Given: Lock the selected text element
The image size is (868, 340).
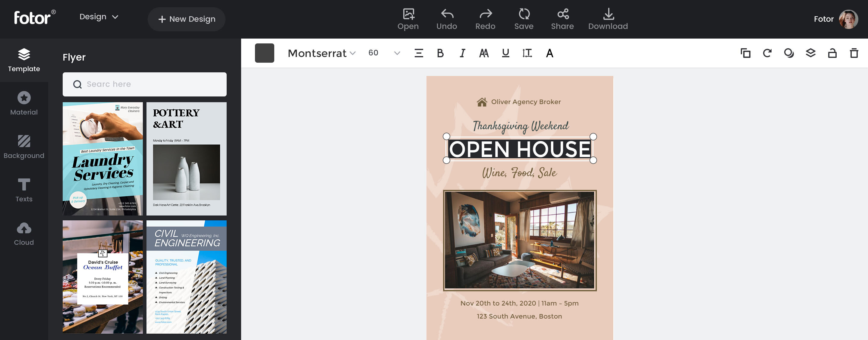Looking at the screenshot, I should (832, 53).
